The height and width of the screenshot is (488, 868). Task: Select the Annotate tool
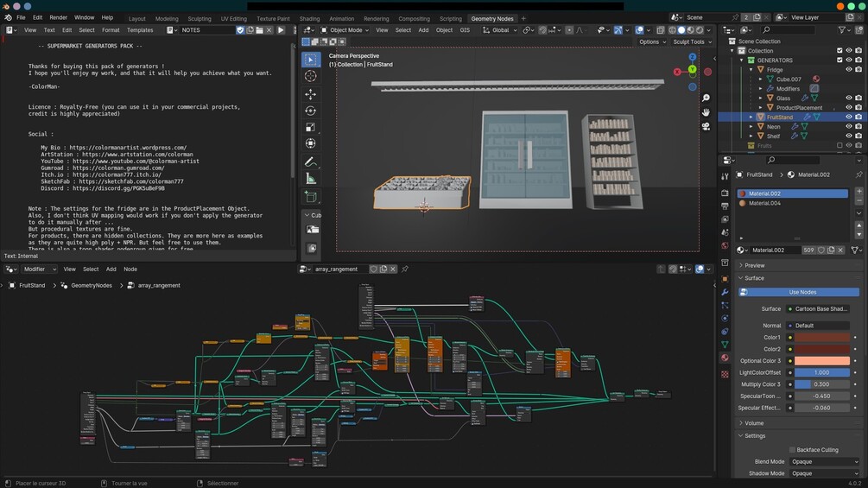point(311,162)
